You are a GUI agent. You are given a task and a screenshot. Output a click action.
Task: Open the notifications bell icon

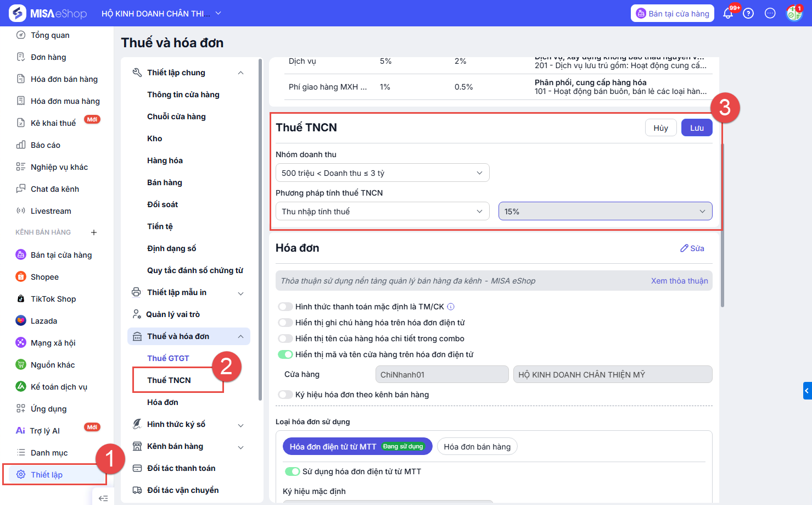[728, 14]
